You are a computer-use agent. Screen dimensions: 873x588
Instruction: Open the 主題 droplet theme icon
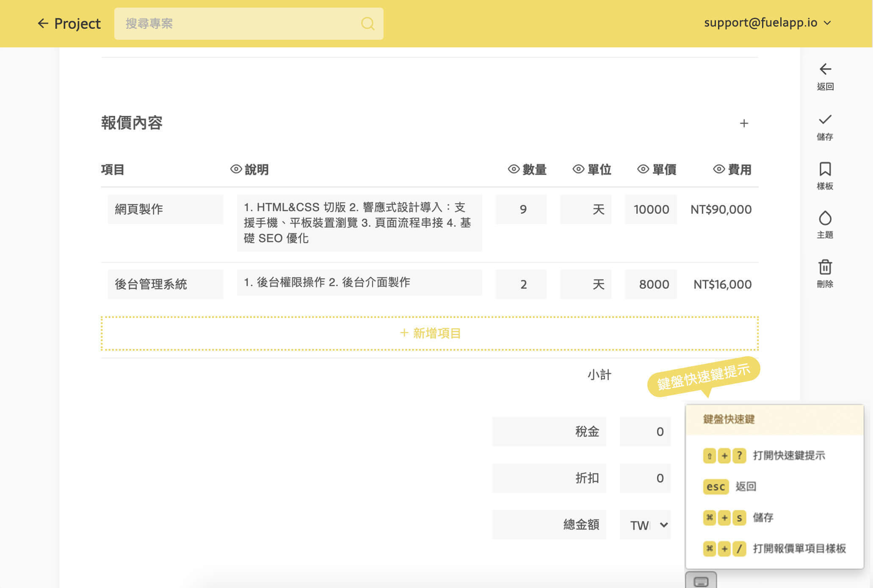(x=825, y=218)
